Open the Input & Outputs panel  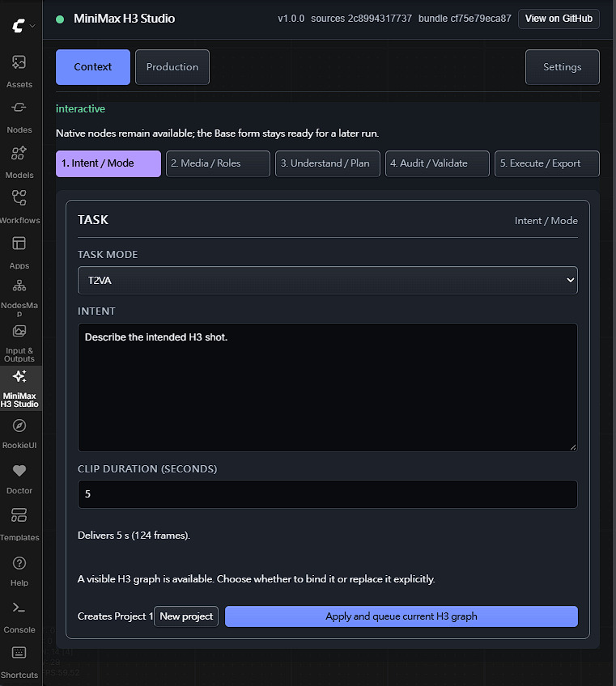click(x=19, y=343)
